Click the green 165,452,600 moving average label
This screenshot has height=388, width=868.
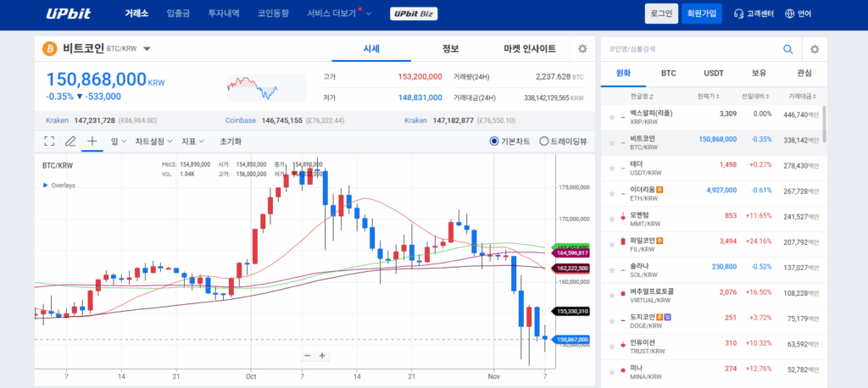point(569,247)
